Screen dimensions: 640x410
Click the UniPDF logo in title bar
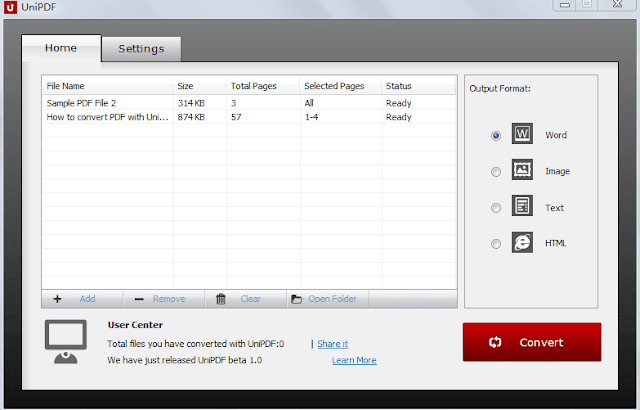tap(11, 7)
